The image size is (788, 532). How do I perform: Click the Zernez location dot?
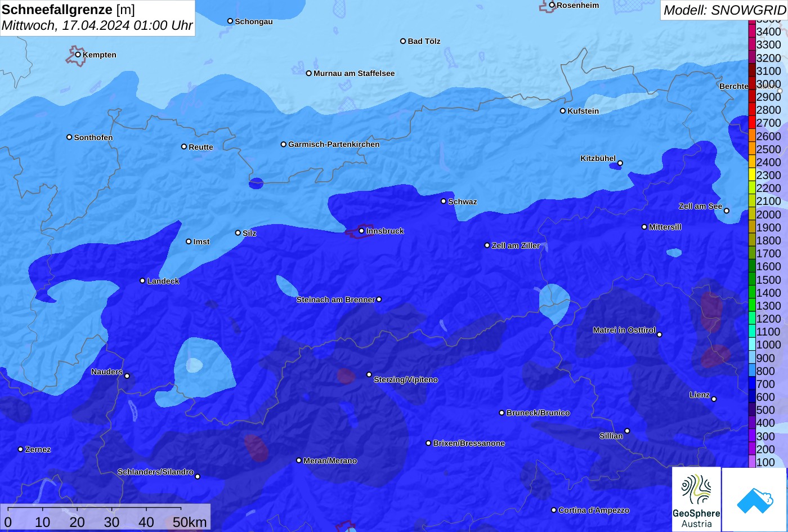(21, 449)
